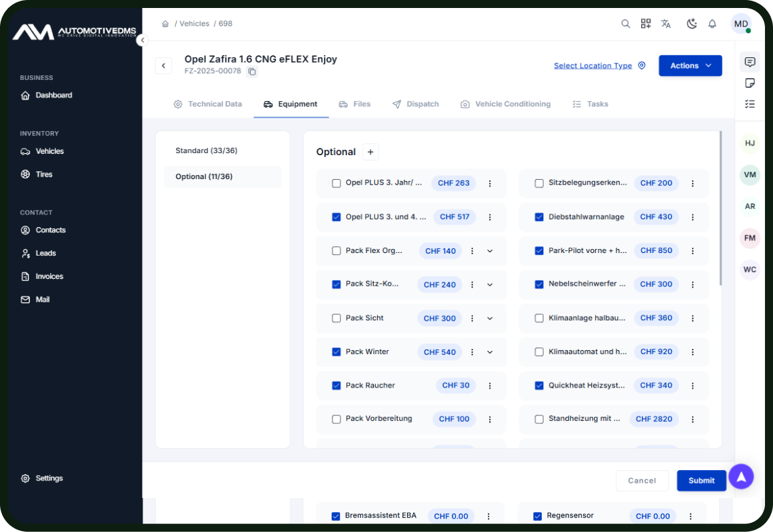Click the CHF 263 price badge
Screen dimensions: 773x532
click(454, 183)
